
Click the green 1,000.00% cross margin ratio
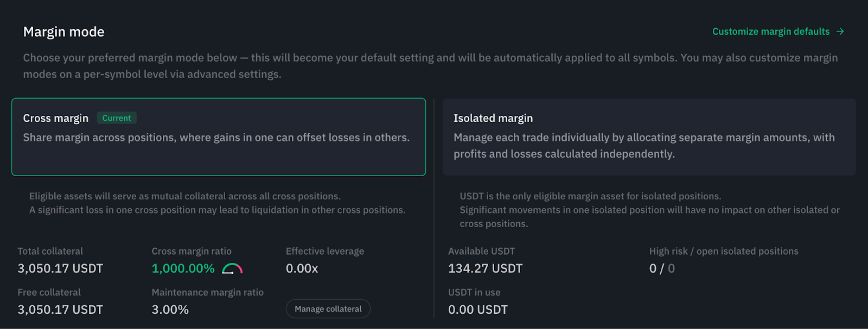(183, 268)
